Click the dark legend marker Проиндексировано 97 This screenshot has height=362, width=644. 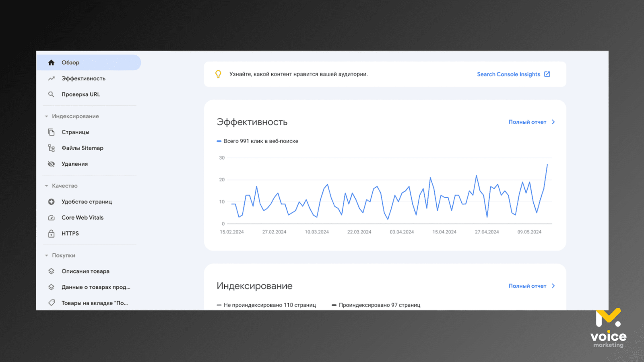334,305
